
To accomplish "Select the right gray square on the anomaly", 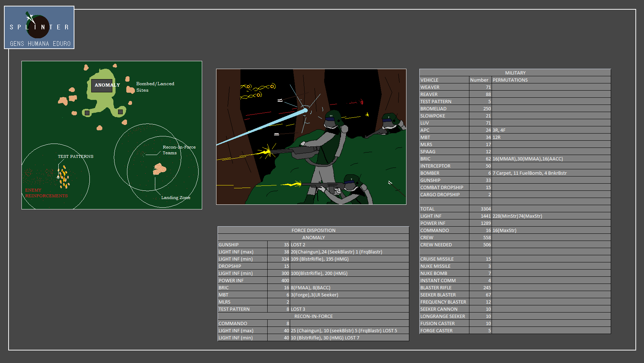I will (x=120, y=112).
